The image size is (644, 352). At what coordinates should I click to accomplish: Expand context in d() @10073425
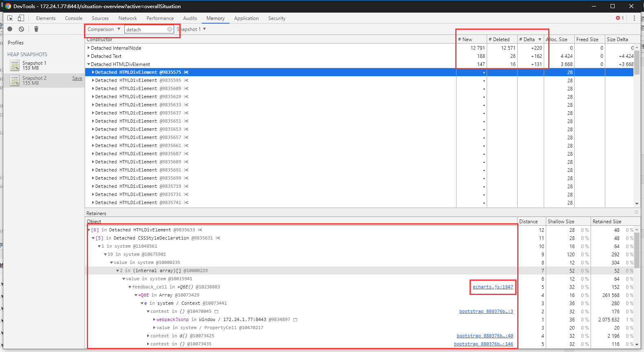[148, 336]
